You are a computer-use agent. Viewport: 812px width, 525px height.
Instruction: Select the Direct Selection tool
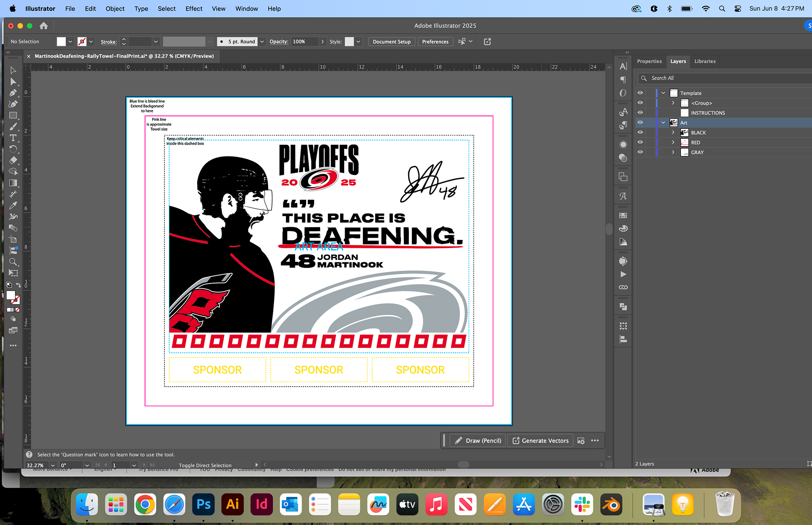coord(13,81)
